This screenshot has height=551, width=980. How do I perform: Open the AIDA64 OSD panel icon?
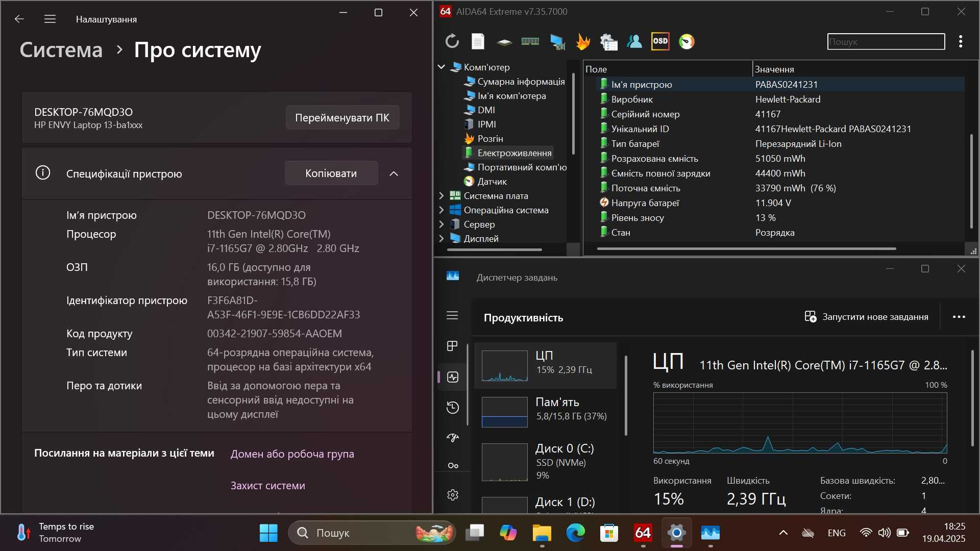click(x=660, y=41)
